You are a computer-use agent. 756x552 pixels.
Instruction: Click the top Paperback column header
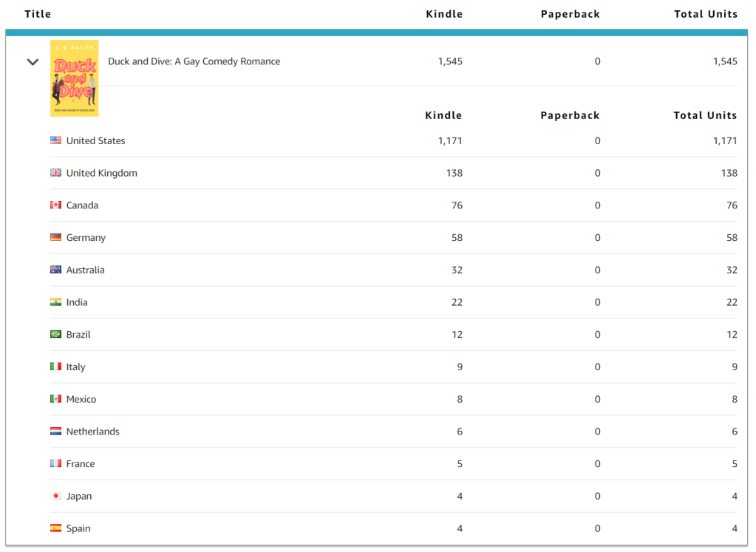click(x=570, y=14)
